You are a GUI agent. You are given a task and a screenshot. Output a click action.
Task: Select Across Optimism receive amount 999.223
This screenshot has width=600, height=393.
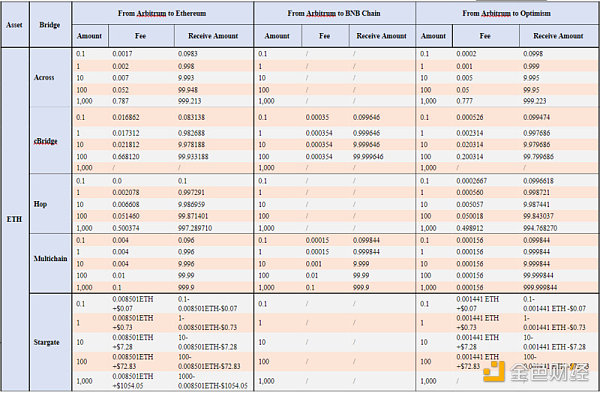535,101
